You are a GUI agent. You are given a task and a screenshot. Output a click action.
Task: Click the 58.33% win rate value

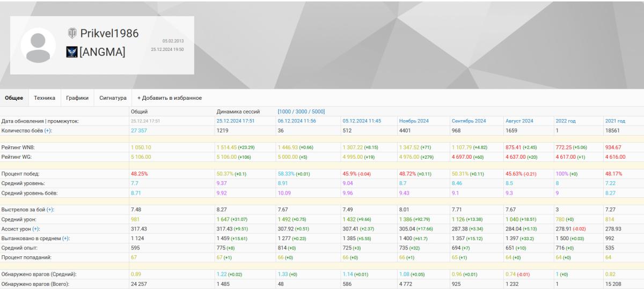point(287,174)
